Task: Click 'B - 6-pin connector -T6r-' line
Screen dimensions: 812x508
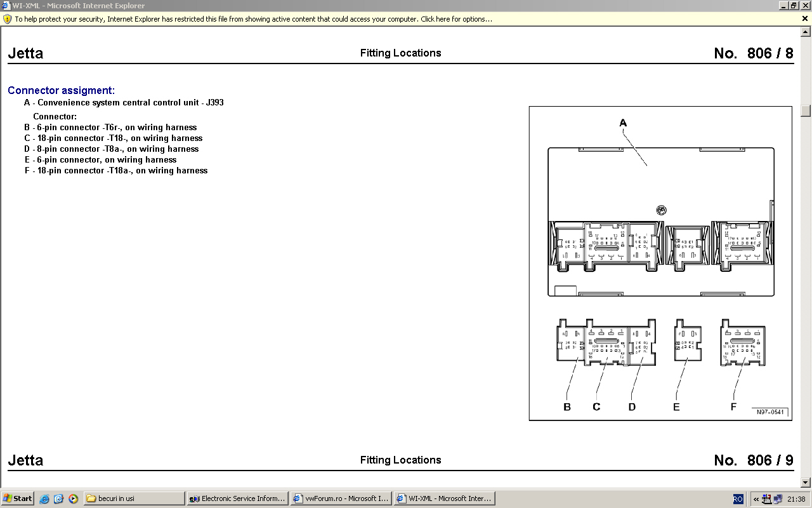Action: [x=110, y=127]
